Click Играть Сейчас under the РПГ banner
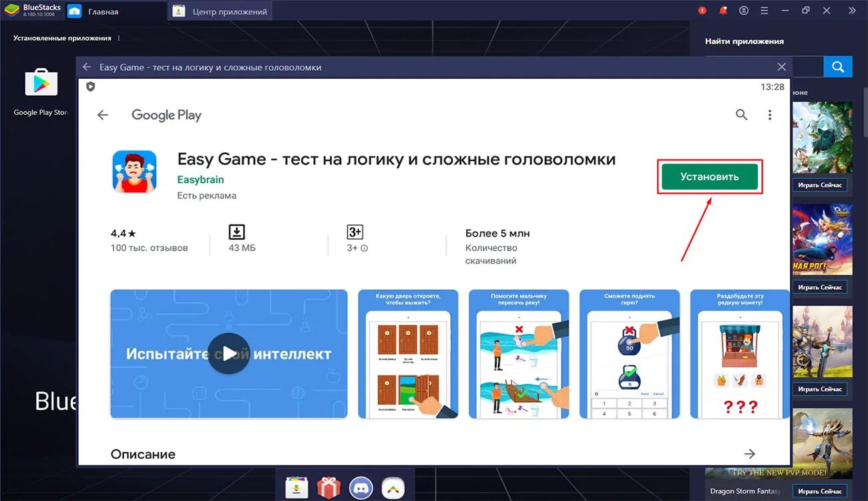Viewport: 868px width, 501px height. click(x=820, y=287)
